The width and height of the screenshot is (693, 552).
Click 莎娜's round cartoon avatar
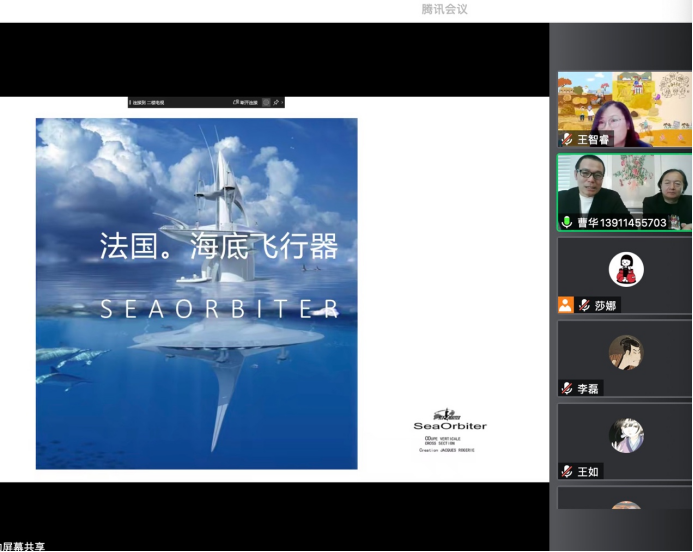point(626,270)
